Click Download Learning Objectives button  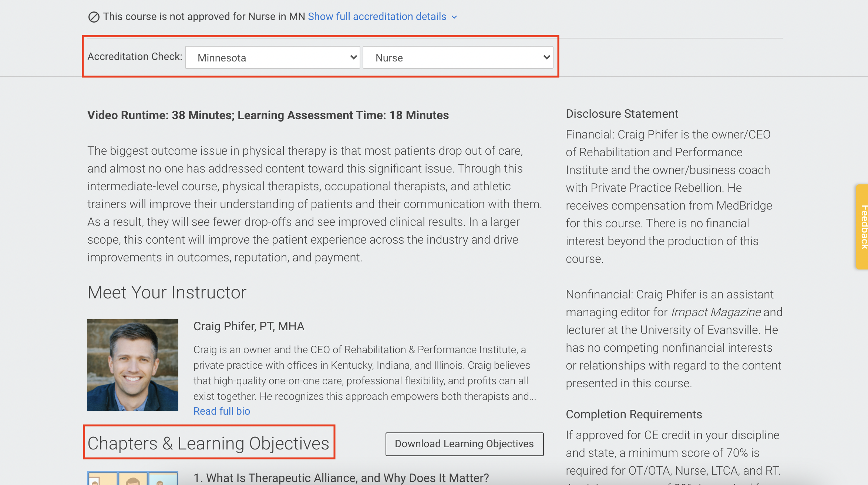(x=464, y=444)
